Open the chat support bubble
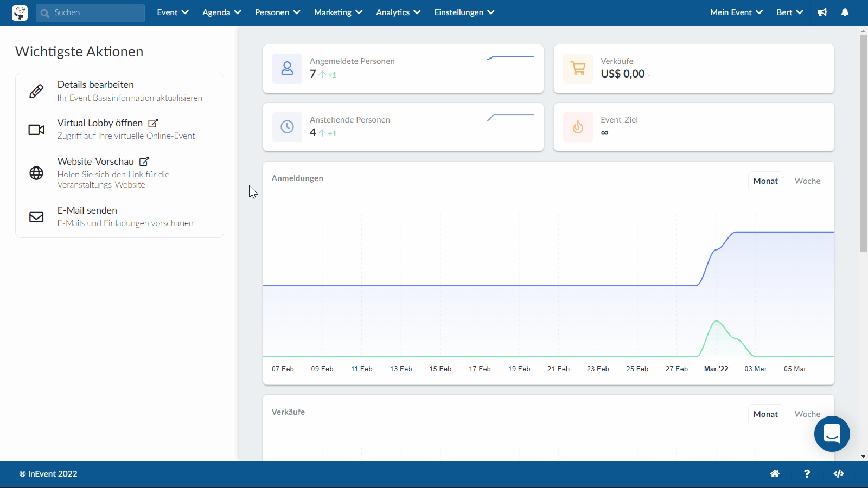Screen dimensions: 868x488 point(832,434)
